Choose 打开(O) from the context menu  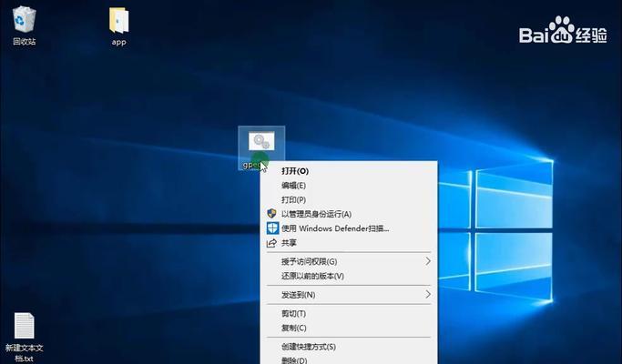click(349, 171)
